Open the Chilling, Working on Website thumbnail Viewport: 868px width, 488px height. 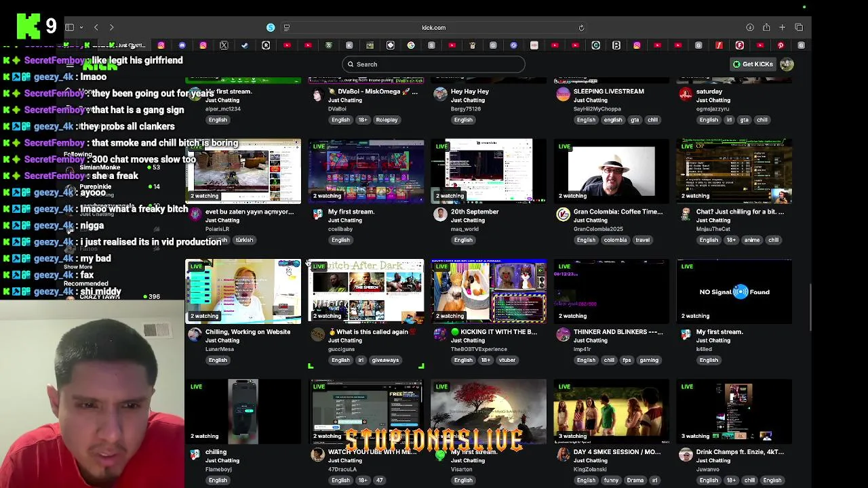[x=243, y=291]
